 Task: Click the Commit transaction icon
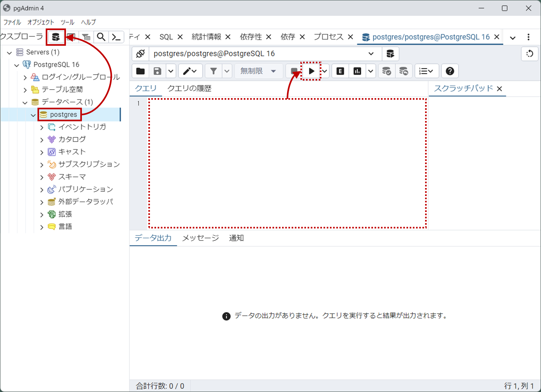pyautogui.click(x=386, y=71)
